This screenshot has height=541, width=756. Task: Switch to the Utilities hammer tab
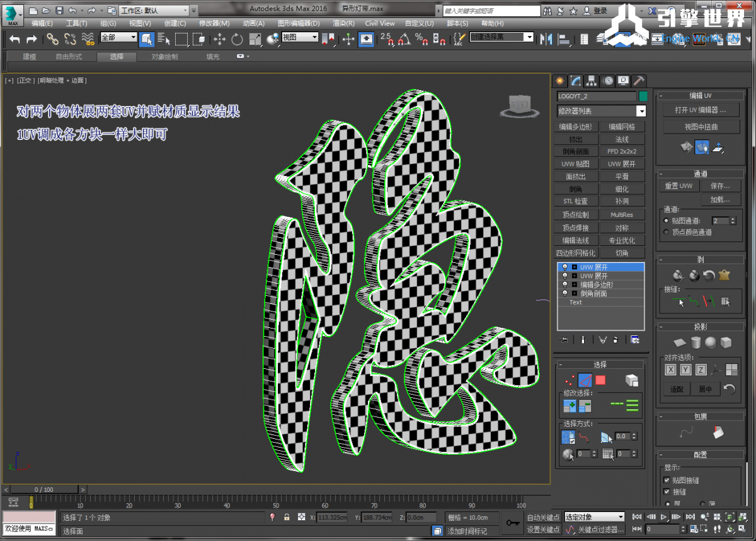[639, 81]
